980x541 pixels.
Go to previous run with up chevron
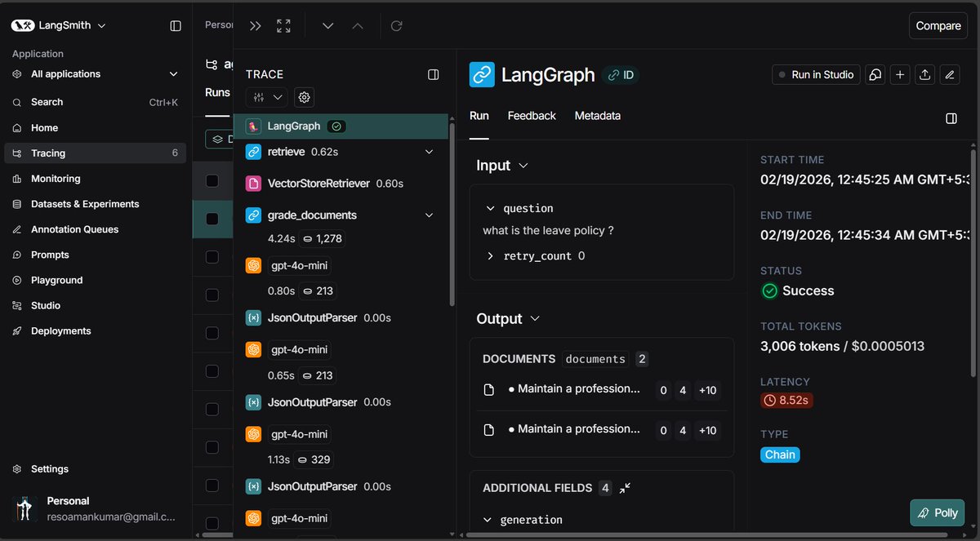click(357, 26)
